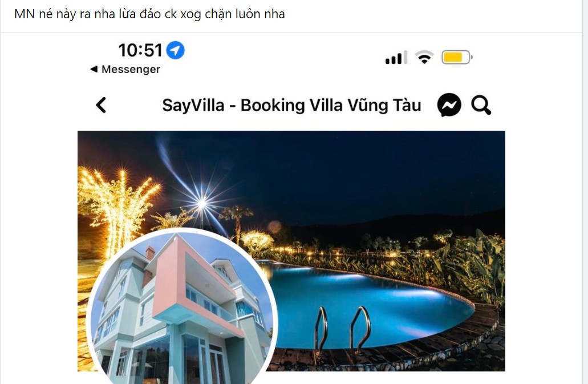Click the 10:51 clock in the status bar

140,50
